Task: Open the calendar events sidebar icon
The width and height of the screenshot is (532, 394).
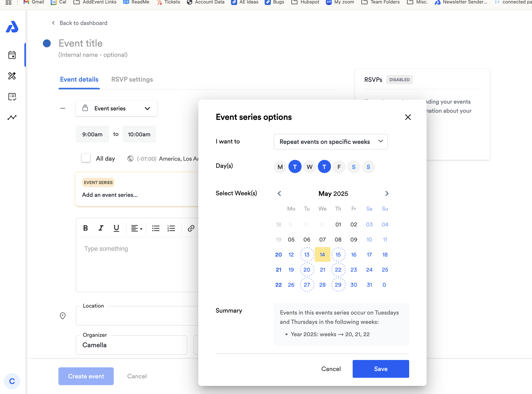Action: pos(12,55)
